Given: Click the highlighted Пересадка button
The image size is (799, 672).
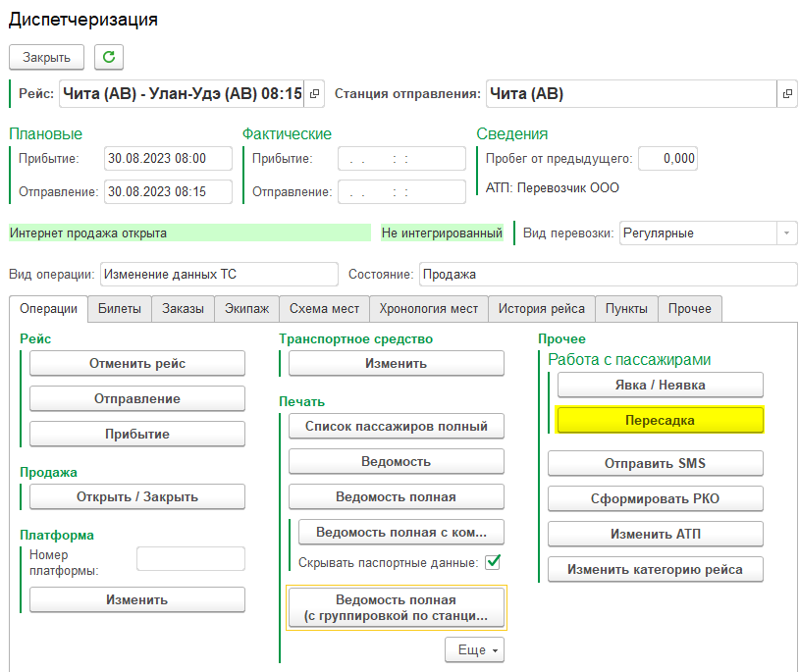Looking at the screenshot, I should point(659,420).
